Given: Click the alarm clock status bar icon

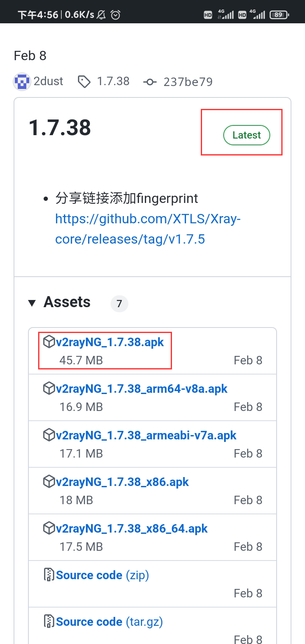Looking at the screenshot, I should (x=115, y=13).
